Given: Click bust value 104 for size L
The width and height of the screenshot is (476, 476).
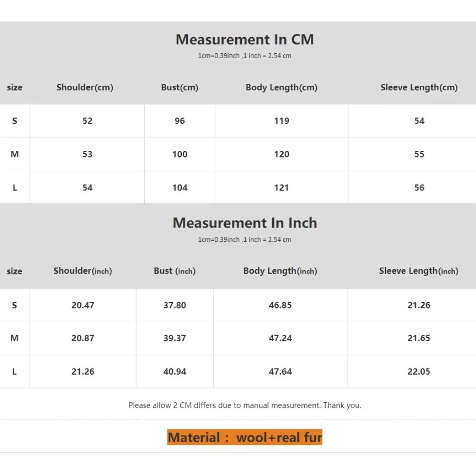Looking at the screenshot, I should [x=179, y=188].
